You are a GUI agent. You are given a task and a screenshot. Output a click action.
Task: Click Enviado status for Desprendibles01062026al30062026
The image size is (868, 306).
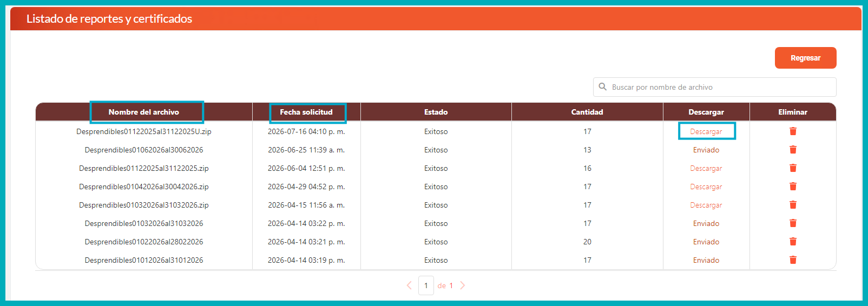[706, 150]
